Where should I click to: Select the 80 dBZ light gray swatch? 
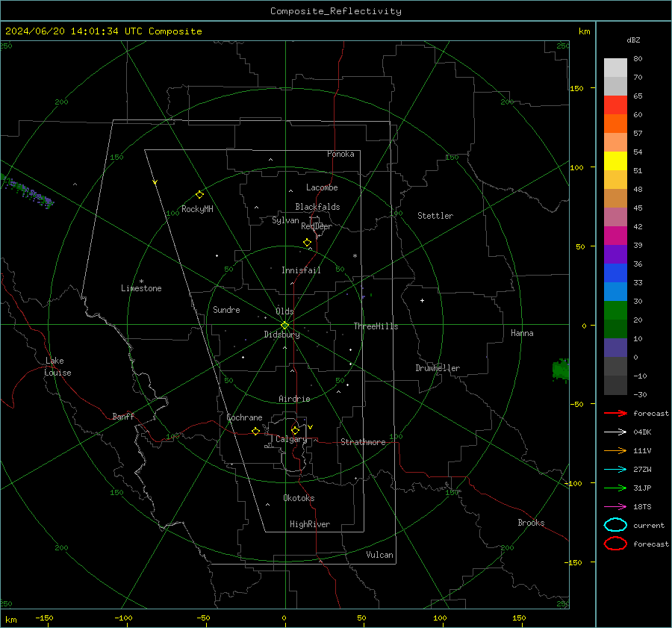click(x=615, y=67)
